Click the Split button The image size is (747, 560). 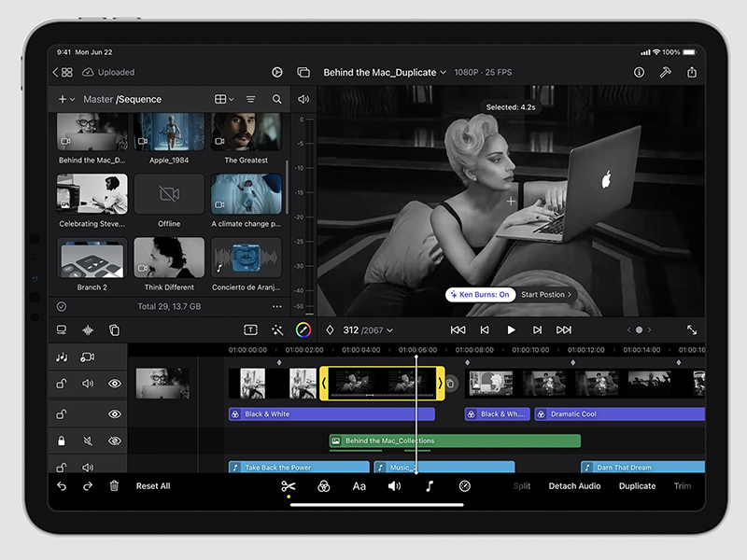click(522, 486)
